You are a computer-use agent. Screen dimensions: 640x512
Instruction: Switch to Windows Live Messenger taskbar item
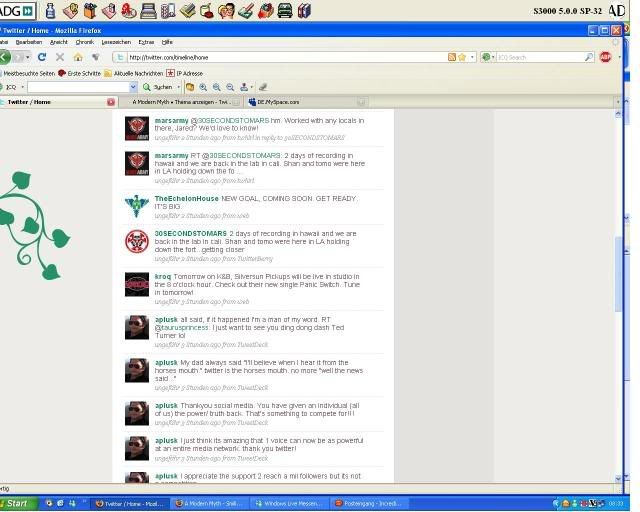289,504
